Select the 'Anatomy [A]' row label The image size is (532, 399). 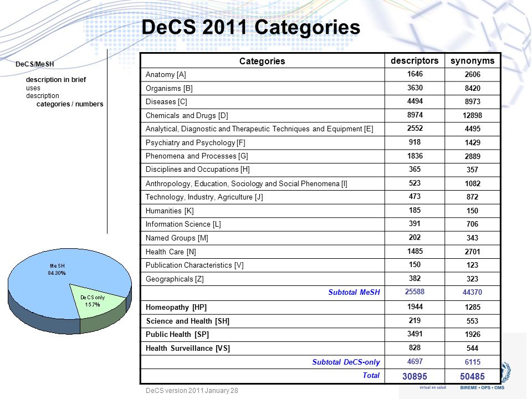point(166,75)
